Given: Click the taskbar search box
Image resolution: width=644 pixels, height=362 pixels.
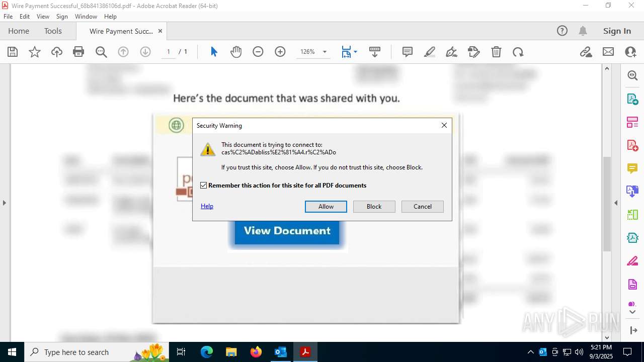Looking at the screenshot, I should pyautogui.click(x=97, y=352).
